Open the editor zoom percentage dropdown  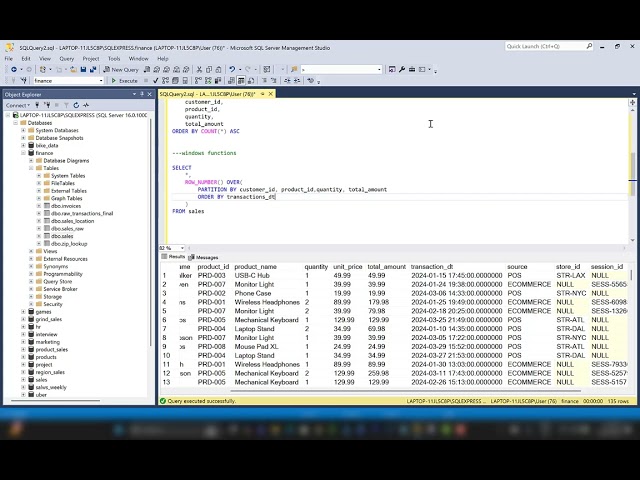point(182,248)
